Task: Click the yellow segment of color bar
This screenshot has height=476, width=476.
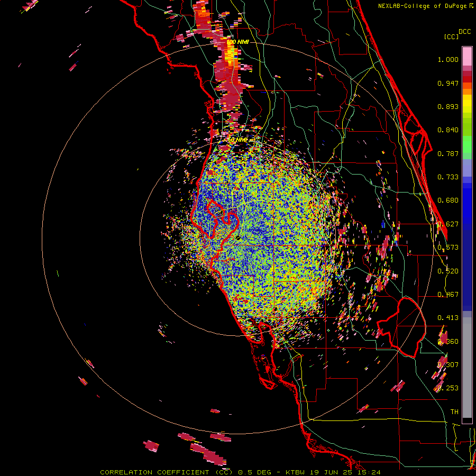Action: pyautogui.click(x=467, y=104)
